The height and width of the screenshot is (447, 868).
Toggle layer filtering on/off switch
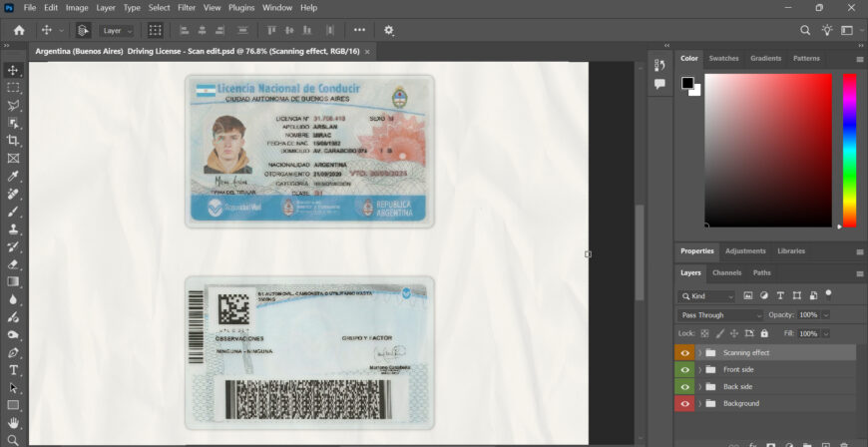click(x=829, y=293)
